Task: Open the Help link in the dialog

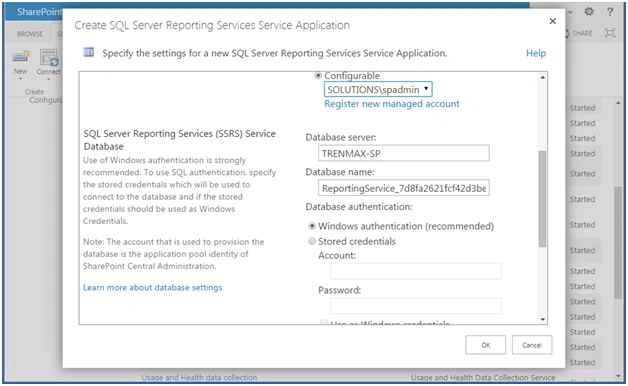Action: point(536,53)
